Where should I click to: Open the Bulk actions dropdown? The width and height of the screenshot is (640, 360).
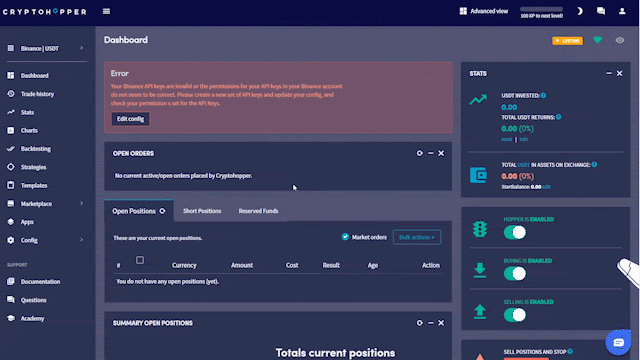coord(417,237)
